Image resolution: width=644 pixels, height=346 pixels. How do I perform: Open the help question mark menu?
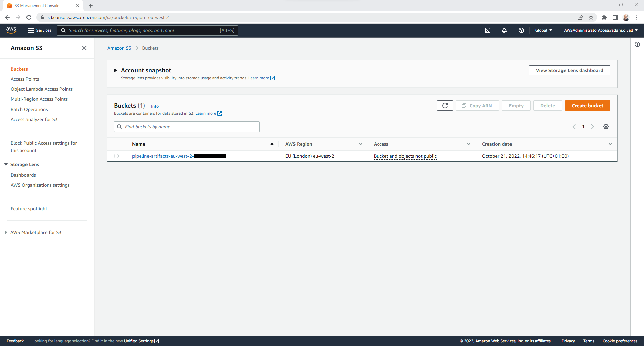(521, 30)
